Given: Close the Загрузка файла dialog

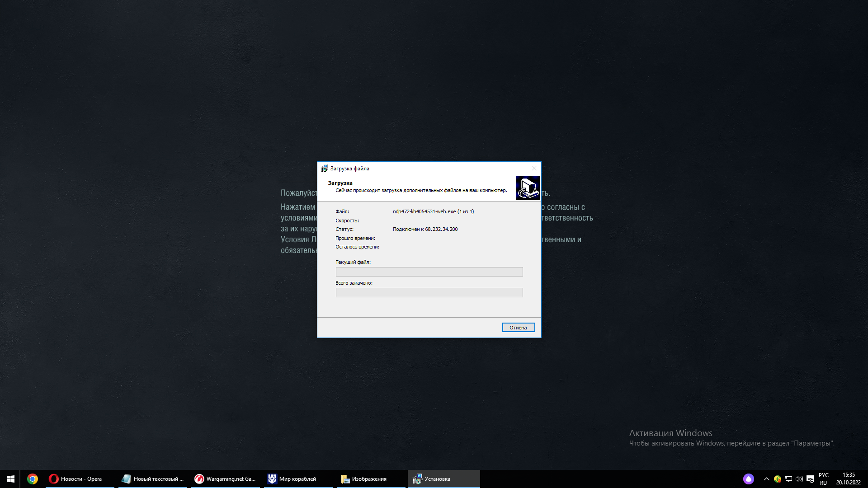Looking at the screenshot, I should [x=534, y=168].
